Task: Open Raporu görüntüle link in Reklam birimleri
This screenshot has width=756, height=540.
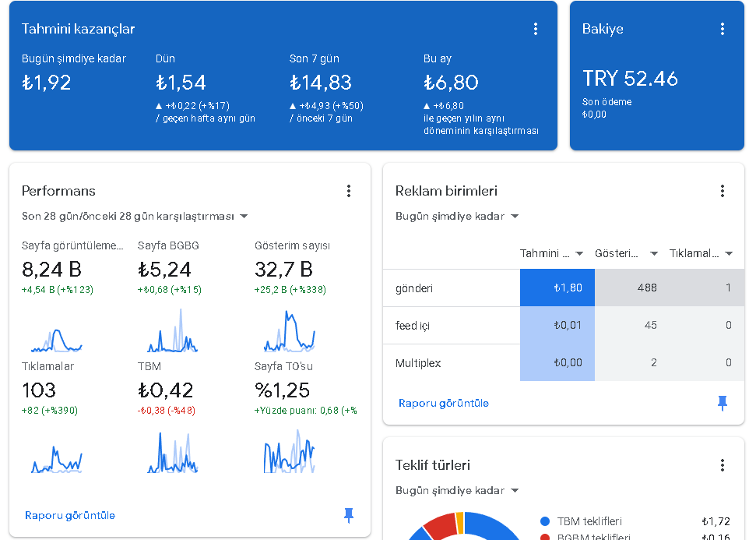Action: (444, 403)
